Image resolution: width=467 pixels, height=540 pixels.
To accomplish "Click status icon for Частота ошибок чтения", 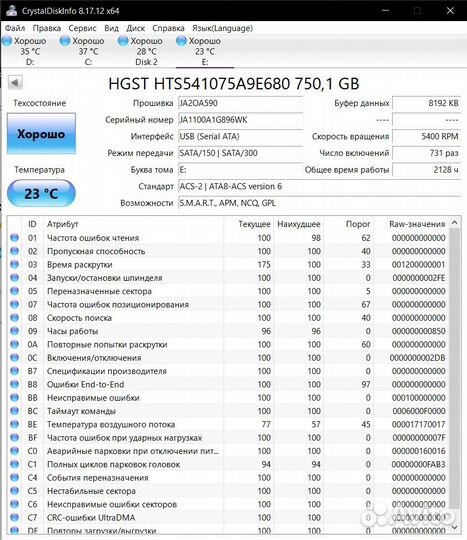I will point(14,238).
